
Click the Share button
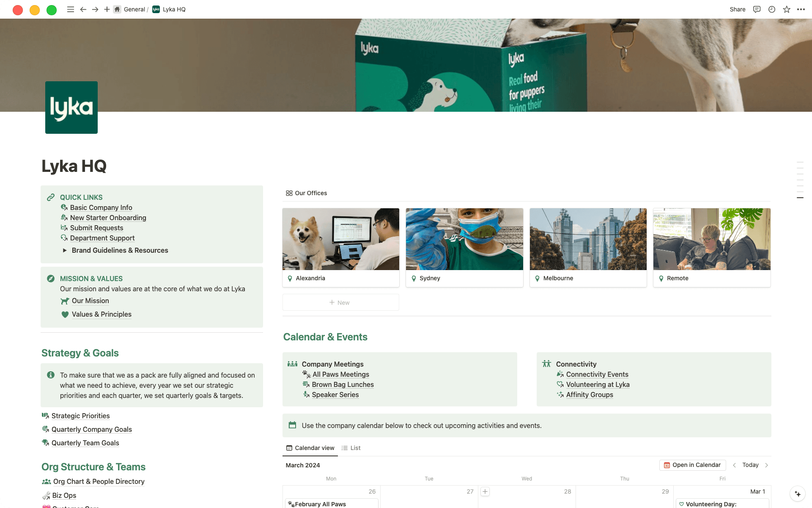tap(737, 9)
